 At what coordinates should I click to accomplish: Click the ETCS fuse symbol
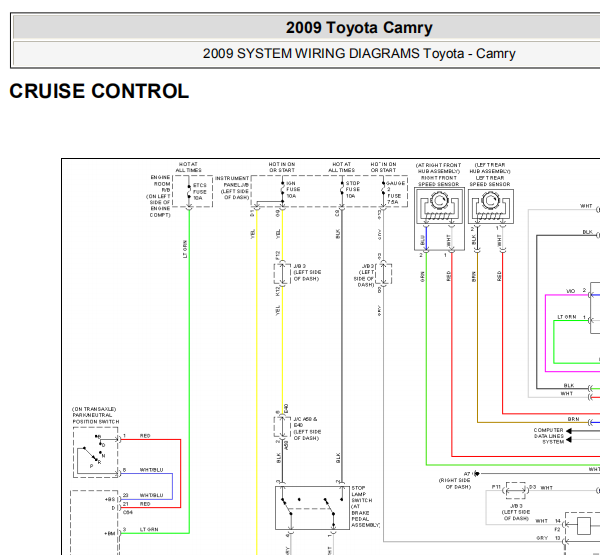(x=189, y=192)
